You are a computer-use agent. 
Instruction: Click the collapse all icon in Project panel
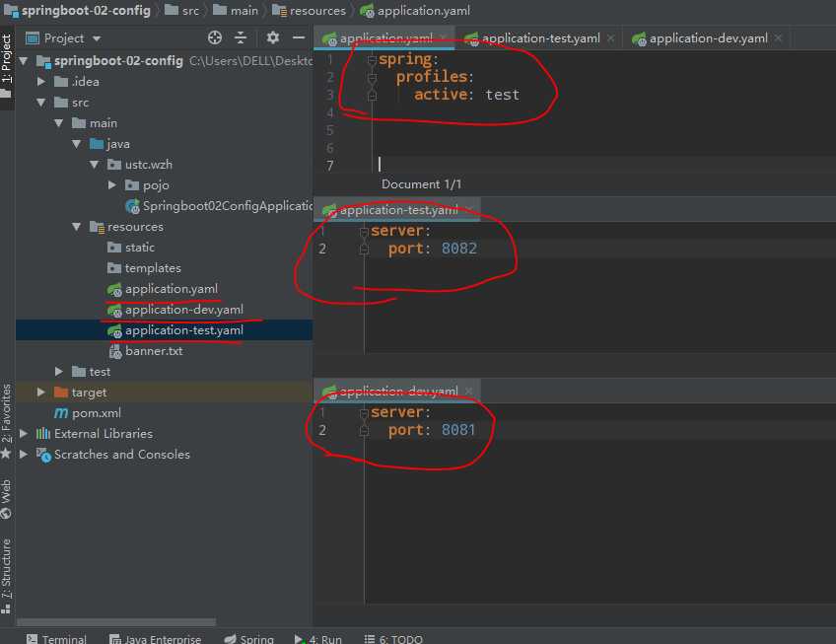point(241,37)
